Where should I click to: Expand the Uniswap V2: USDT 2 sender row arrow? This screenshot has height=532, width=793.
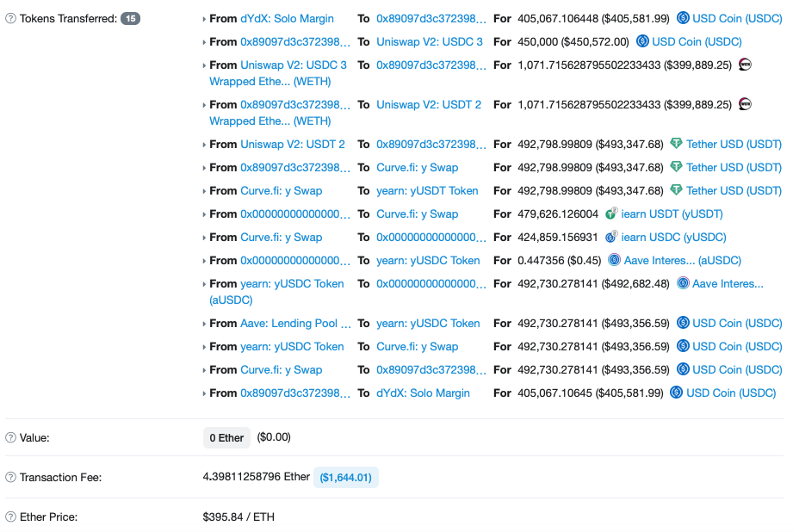[x=204, y=145]
